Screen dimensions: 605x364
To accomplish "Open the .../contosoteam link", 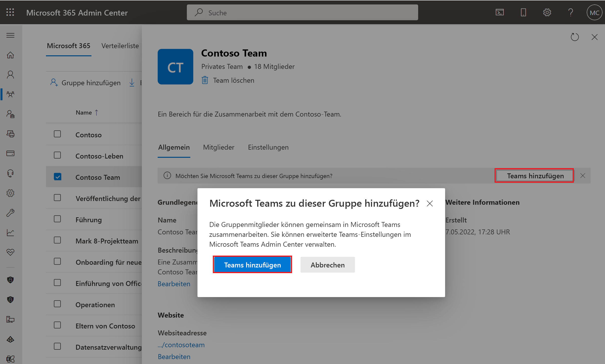I will click(x=181, y=345).
